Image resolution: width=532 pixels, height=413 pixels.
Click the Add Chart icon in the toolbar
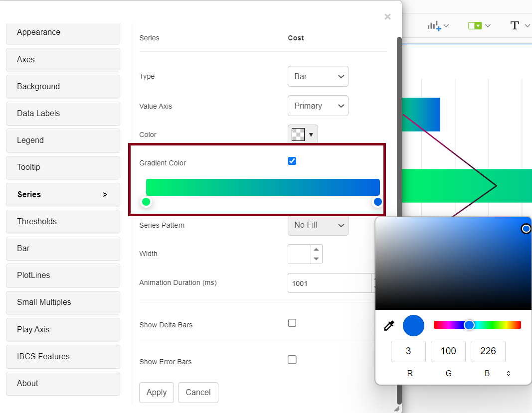point(435,25)
